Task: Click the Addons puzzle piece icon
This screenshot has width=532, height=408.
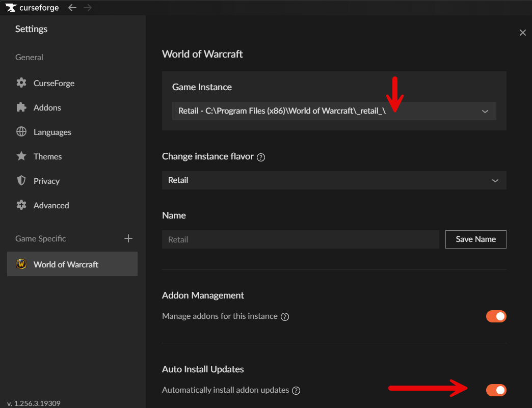Action: point(21,107)
